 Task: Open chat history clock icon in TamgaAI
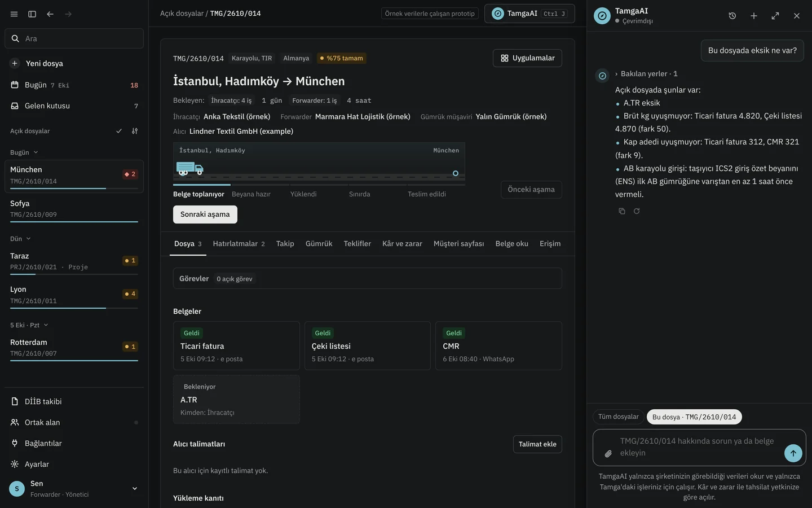[732, 16]
